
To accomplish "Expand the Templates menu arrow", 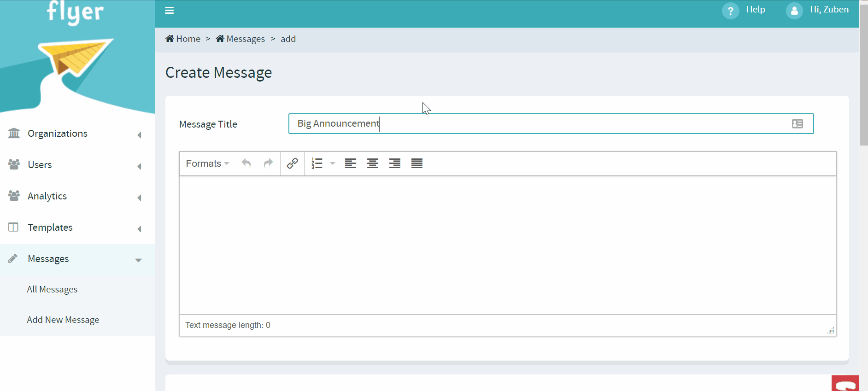I will click(139, 229).
